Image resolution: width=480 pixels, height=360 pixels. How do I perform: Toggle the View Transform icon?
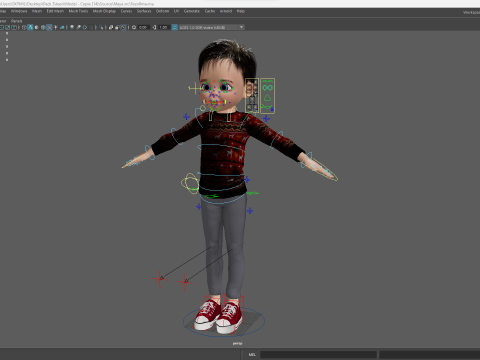pyautogui.click(x=174, y=27)
